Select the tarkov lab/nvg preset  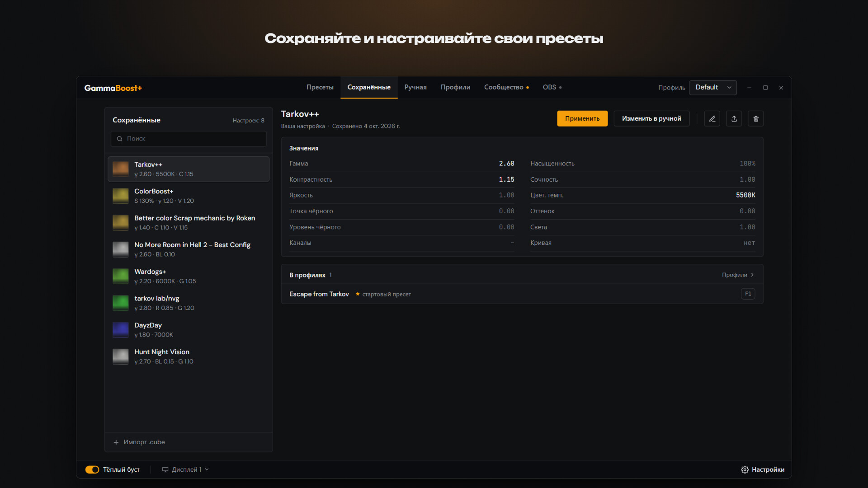(189, 303)
